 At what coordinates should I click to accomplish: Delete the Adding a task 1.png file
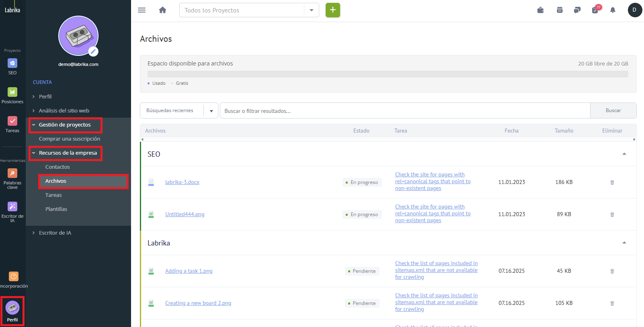[612, 271]
